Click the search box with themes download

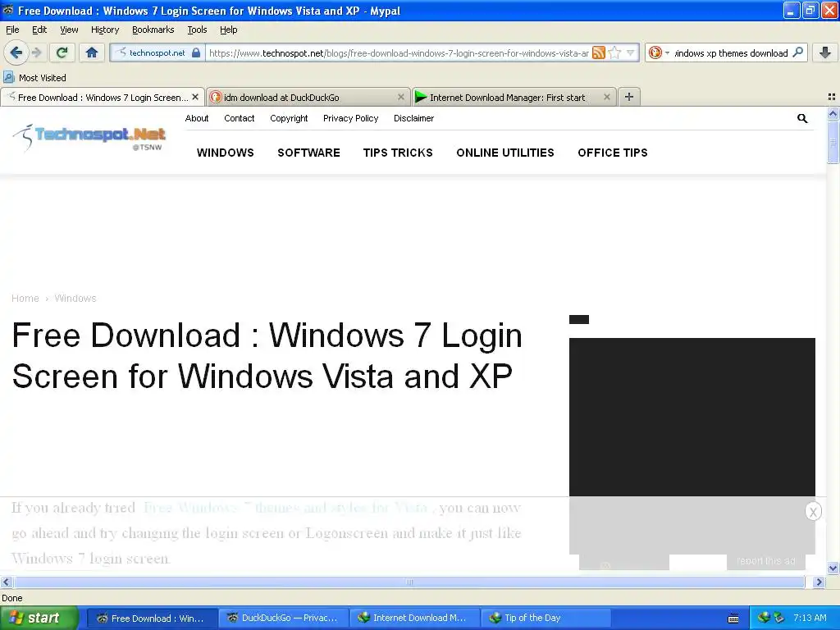(x=731, y=52)
